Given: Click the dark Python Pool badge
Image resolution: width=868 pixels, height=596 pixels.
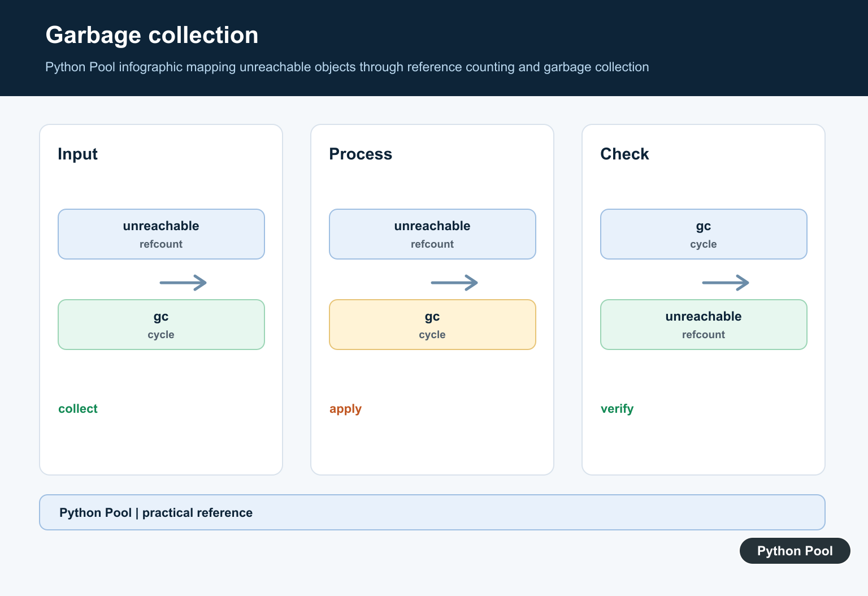Looking at the screenshot, I should (795, 551).
